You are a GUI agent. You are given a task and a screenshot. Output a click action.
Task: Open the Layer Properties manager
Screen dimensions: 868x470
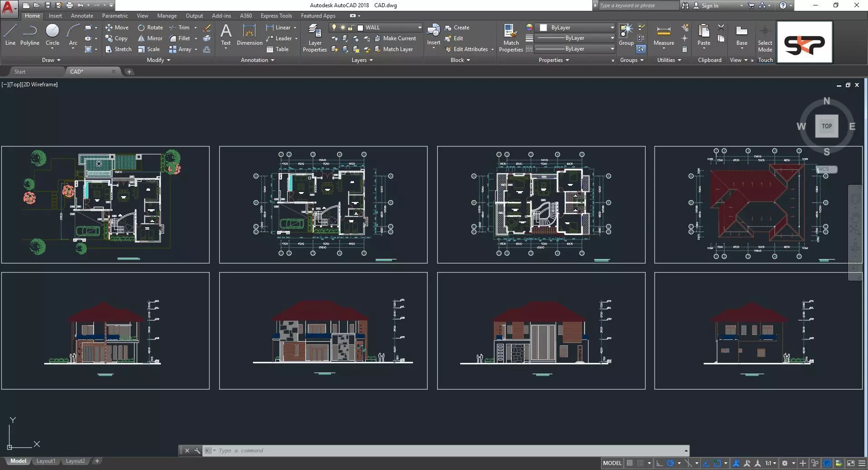point(315,38)
